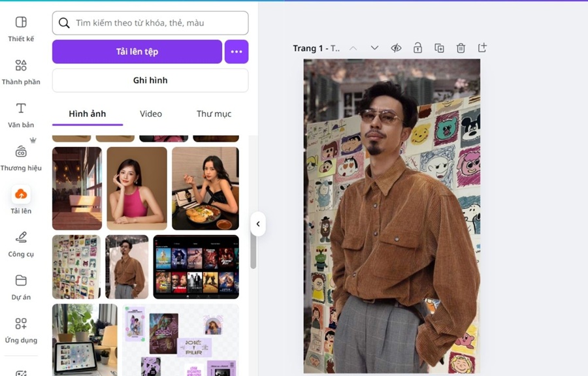Collapse side panel with arrow handle
588x376 pixels.
coord(257,224)
